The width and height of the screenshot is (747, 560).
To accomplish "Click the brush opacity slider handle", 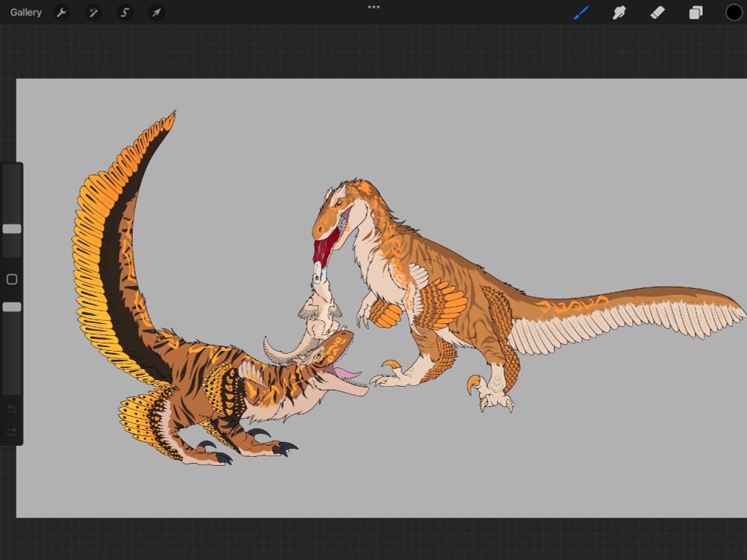I will pyautogui.click(x=12, y=307).
